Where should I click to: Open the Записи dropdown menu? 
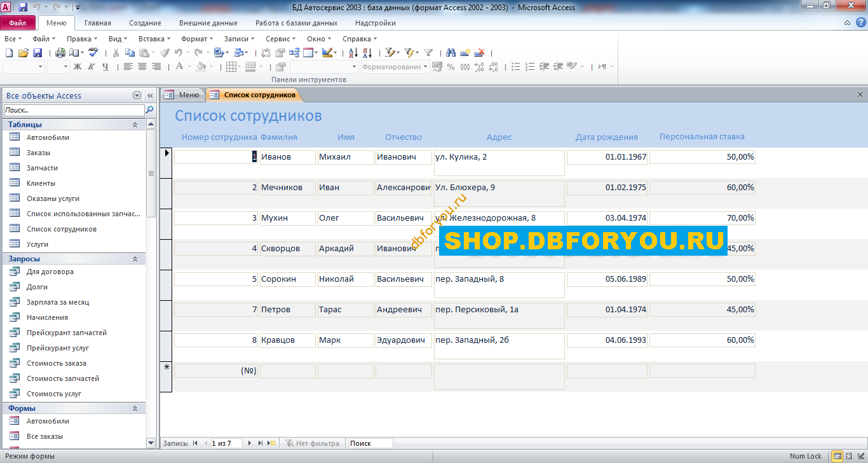(239, 39)
